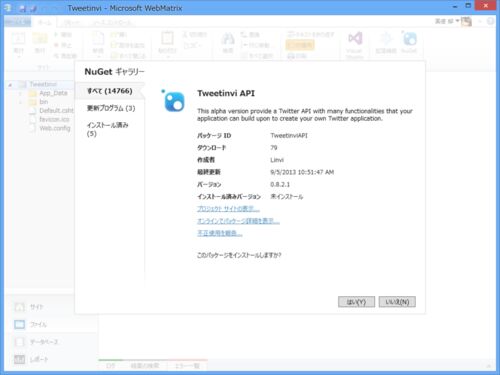500x375 pixels.
Task: Open the online package details link
Action: coord(238,221)
